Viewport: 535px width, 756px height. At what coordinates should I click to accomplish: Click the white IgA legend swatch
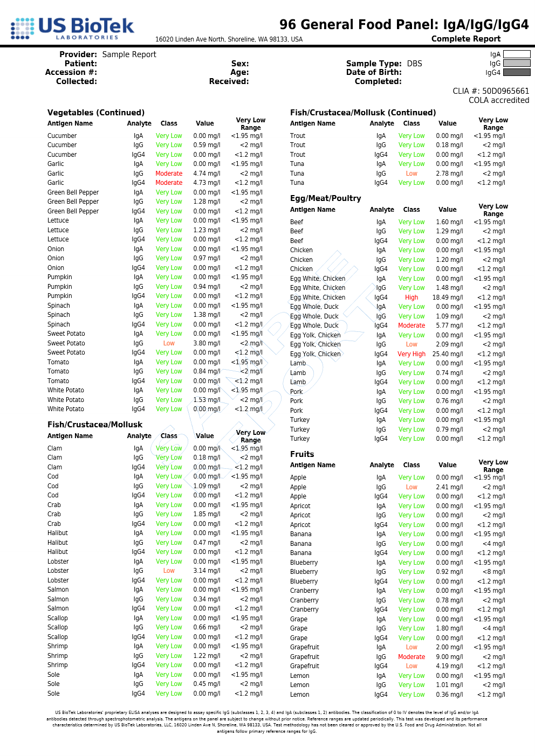[x=516, y=54]
